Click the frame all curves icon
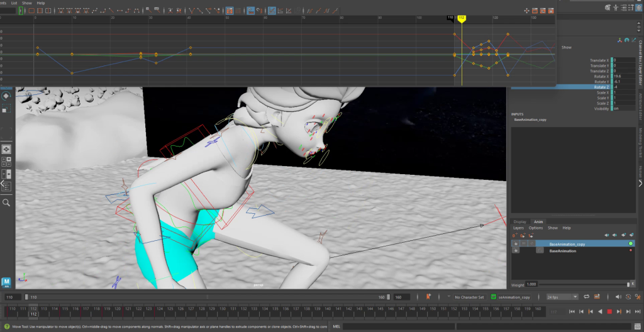The height and width of the screenshot is (332, 644). pyautogui.click(x=31, y=10)
